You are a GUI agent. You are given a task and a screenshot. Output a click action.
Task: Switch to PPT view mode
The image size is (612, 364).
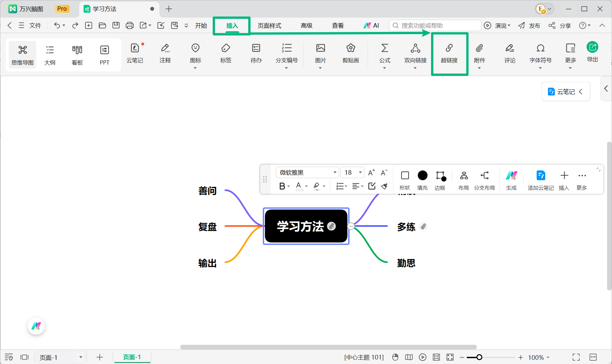click(105, 55)
